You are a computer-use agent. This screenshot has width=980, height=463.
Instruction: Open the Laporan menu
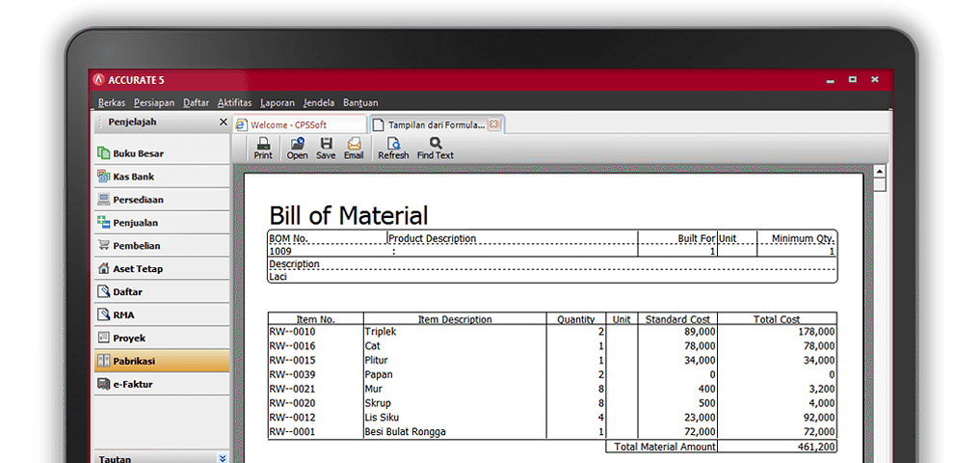coord(278,102)
